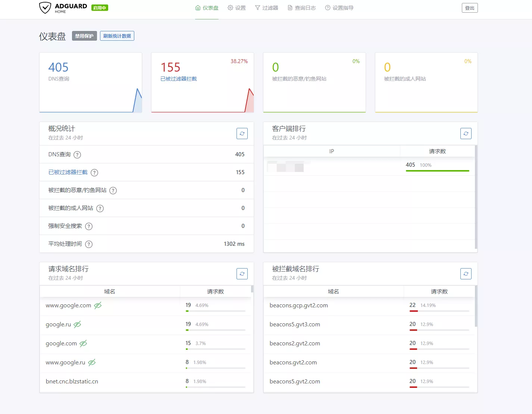Go to 查询日志 query log
Image resolution: width=532 pixels, height=414 pixels.
click(x=302, y=8)
